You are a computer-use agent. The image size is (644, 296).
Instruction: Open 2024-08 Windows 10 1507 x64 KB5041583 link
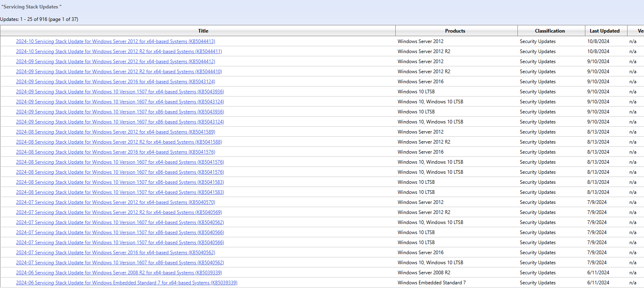[120, 192]
